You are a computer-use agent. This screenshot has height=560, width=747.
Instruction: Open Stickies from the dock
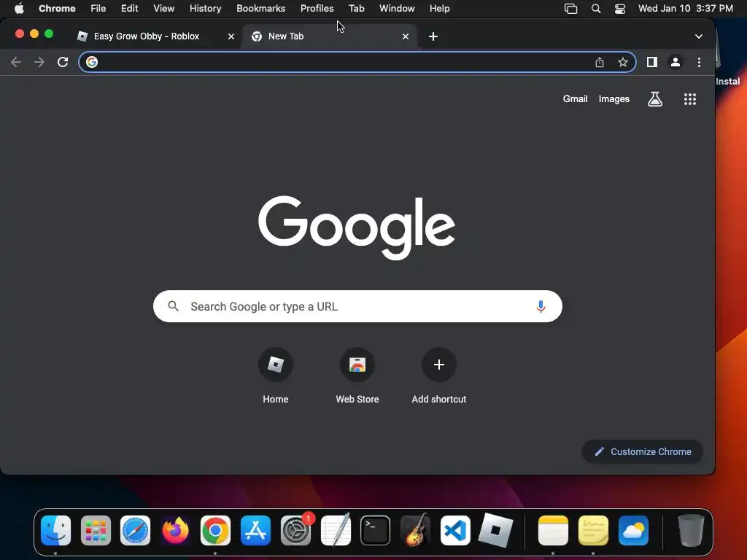point(593,530)
